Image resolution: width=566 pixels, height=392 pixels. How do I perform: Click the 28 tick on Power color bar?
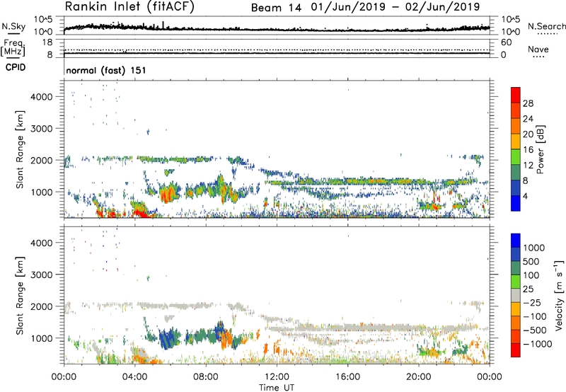click(528, 103)
